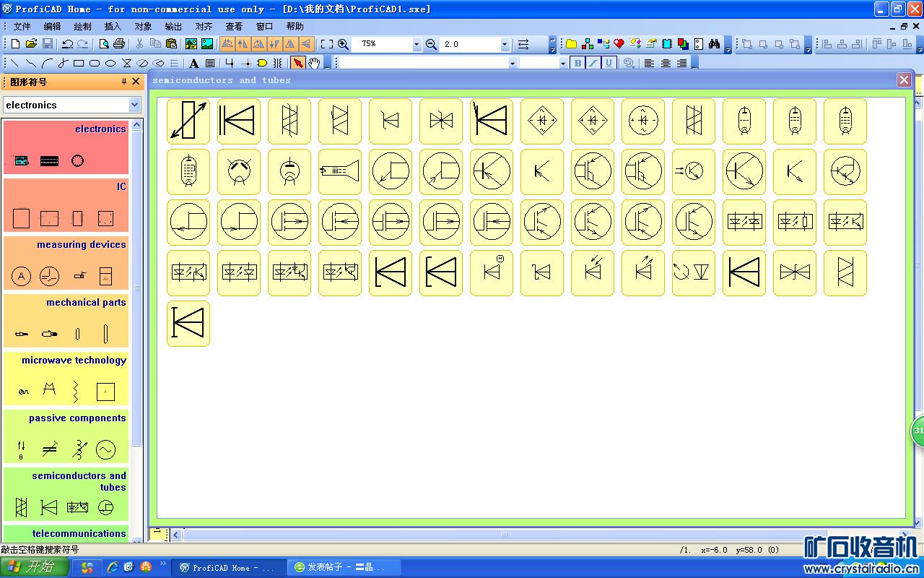The height and width of the screenshot is (578, 924).
Task: Pick the cathode ray tube symbol
Action: click(x=340, y=171)
